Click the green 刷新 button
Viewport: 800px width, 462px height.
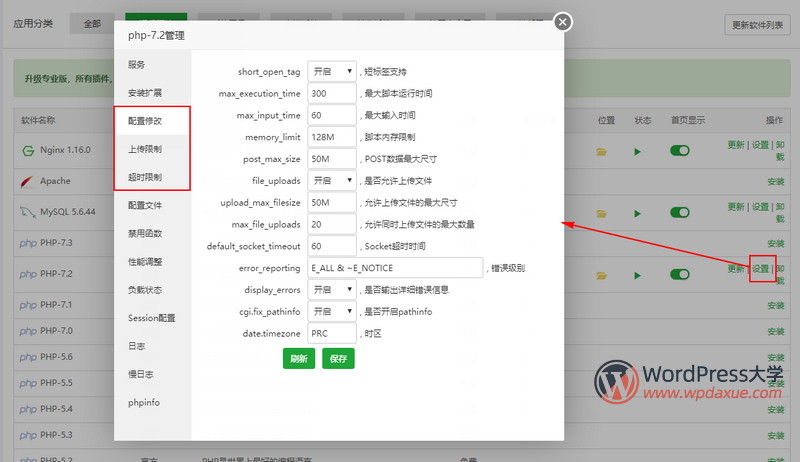[299, 358]
